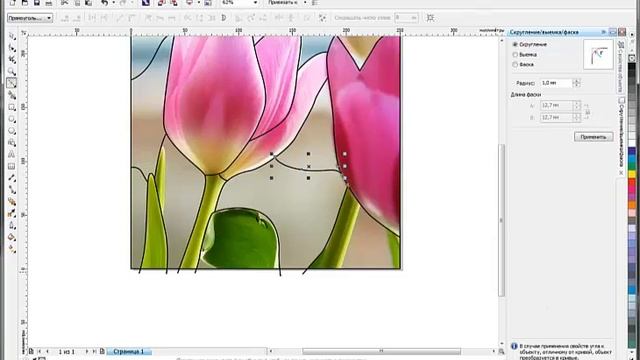Click the Длина фаски A value field
The image size is (640, 360).
pos(556,105)
